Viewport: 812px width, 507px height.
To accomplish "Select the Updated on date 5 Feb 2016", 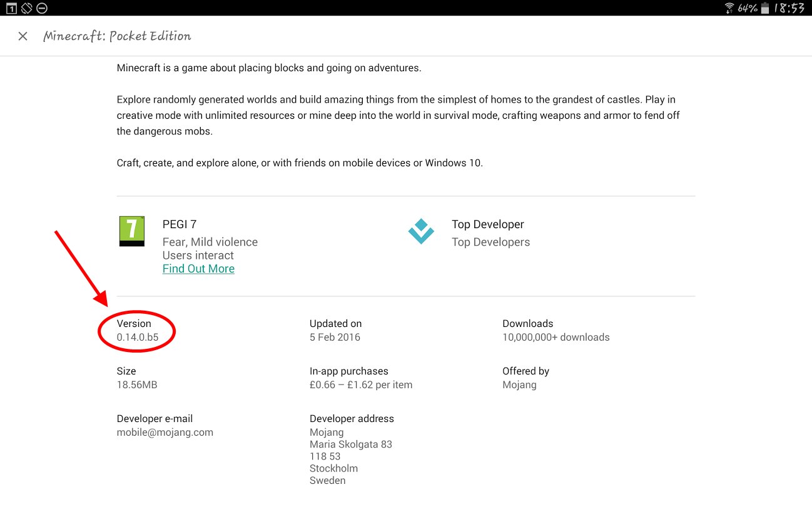I will click(335, 337).
